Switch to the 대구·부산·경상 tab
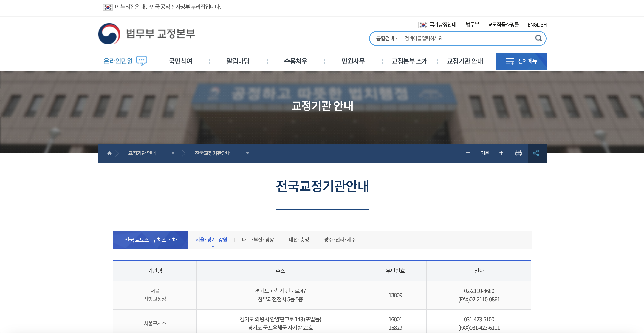This screenshot has height=333, width=644. click(x=258, y=240)
